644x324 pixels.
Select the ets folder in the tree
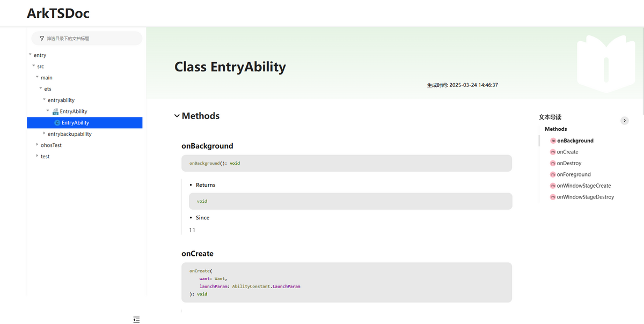[x=48, y=89]
